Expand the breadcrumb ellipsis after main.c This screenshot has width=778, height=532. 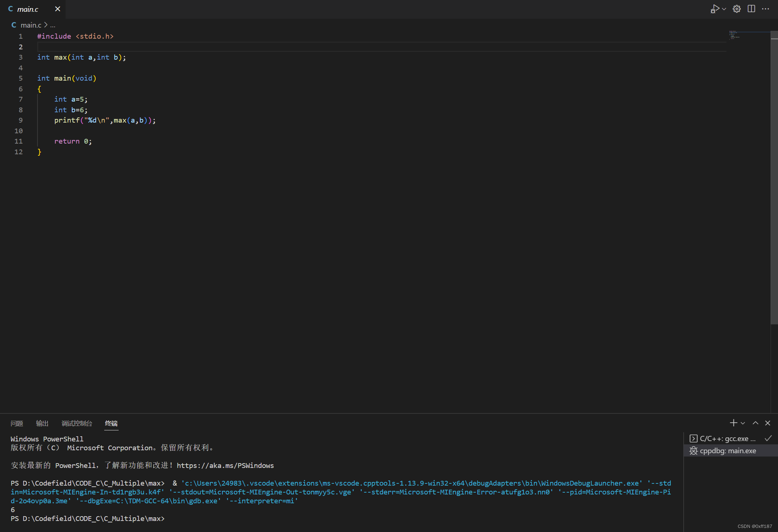pos(53,25)
